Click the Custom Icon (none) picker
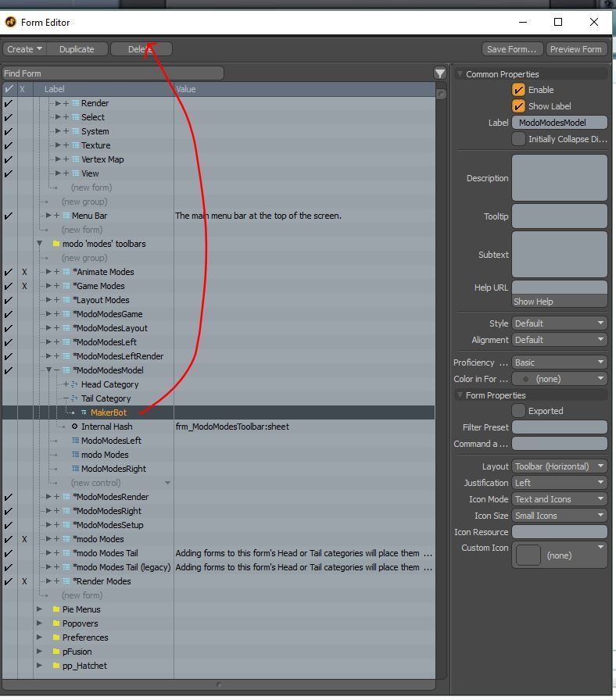The width and height of the screenshot is (616, 700). click(x=559, y=555)
